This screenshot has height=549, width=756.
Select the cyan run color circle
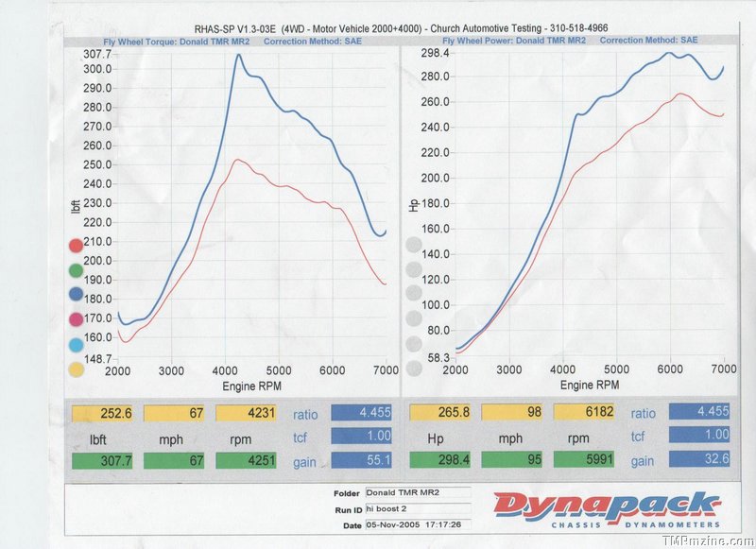(x=77, y=345)
